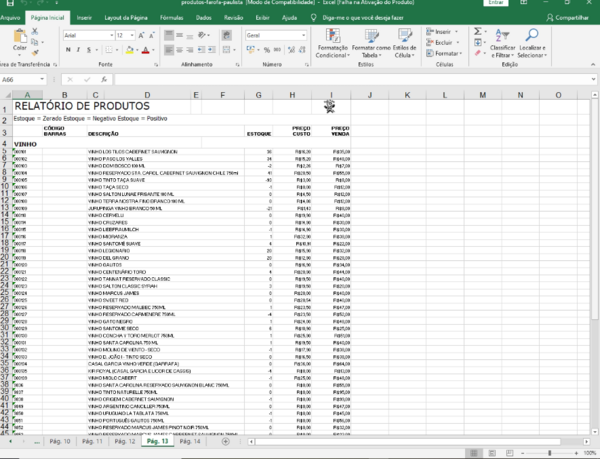The width and height of the screenshot is (600, 459).
Task: Switch to the Inserir ribbon tab
Action: click(84, 18)
